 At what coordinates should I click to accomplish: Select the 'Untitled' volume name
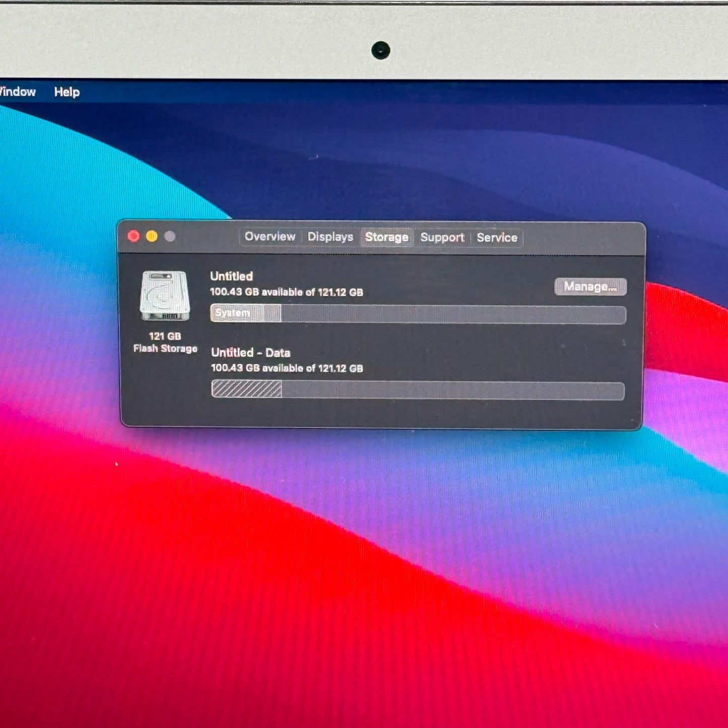point(231,276)
